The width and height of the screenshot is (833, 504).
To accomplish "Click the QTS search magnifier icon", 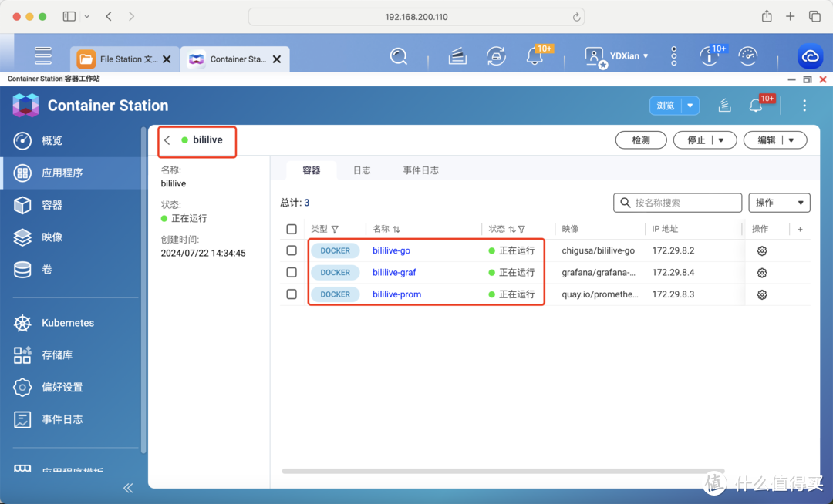I will pyautogui.click(x=398, y=56).
